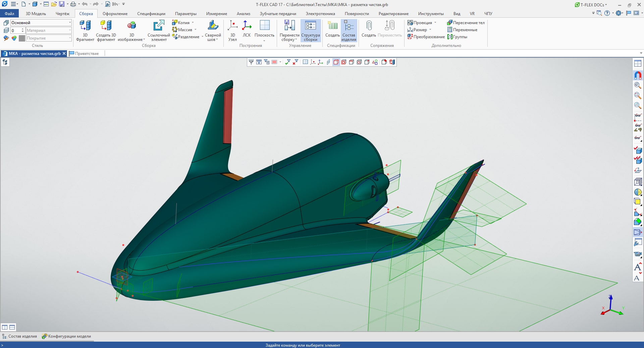
Task: Toggle Состав изделия button in ribbon
Action: (349, 30)
